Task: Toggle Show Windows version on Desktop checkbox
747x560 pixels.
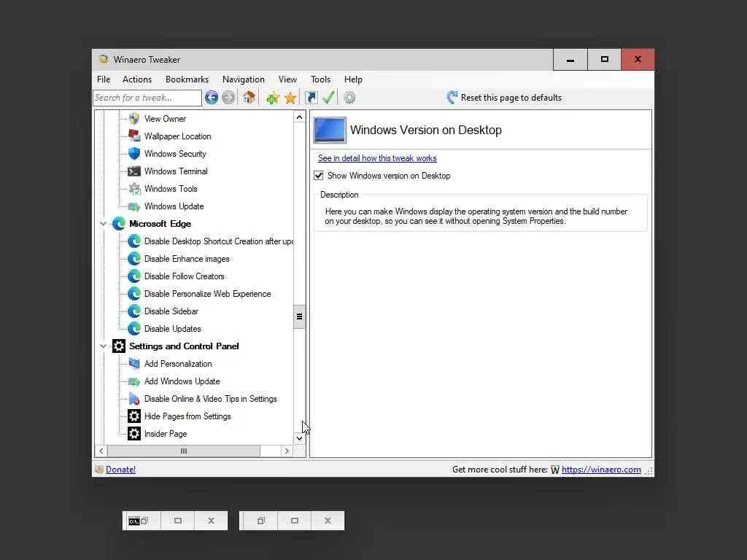Action: click(x=319, y=176)
